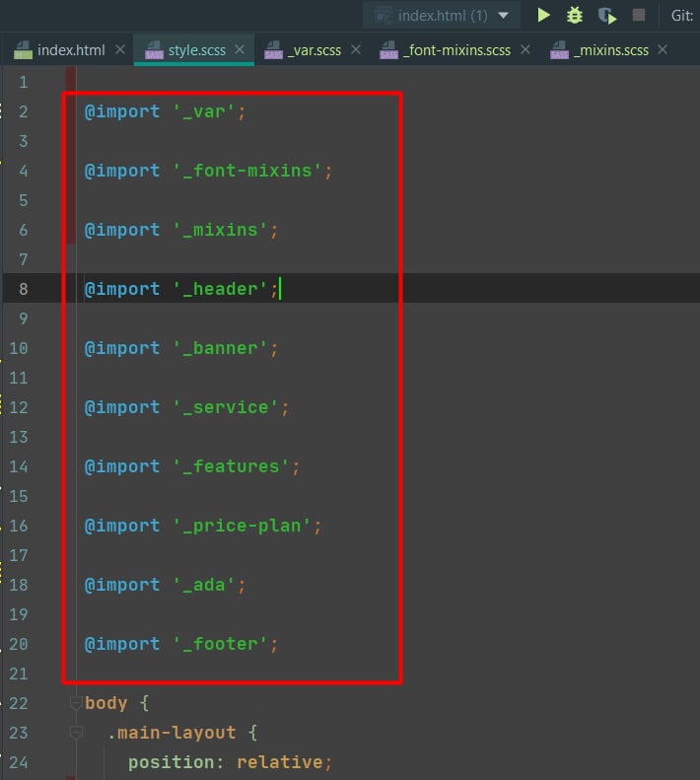The image size is (700, 780).
Task: Click the '_mixins' import string
Action: pyautogui.click(x=221, y=230)
